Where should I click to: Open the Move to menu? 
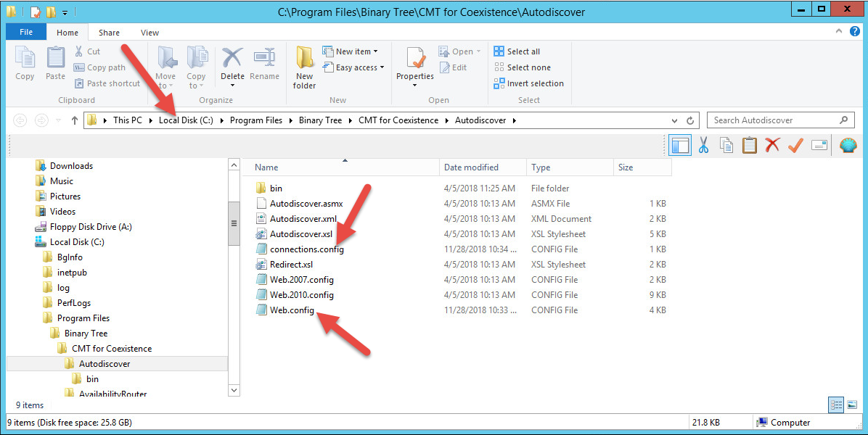click(165, 67)
